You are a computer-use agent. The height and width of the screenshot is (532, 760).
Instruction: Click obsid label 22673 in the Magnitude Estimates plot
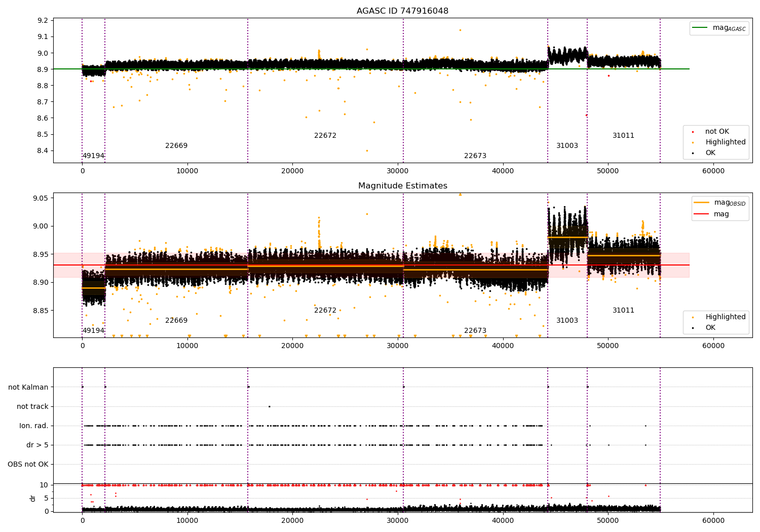point(475,331)
